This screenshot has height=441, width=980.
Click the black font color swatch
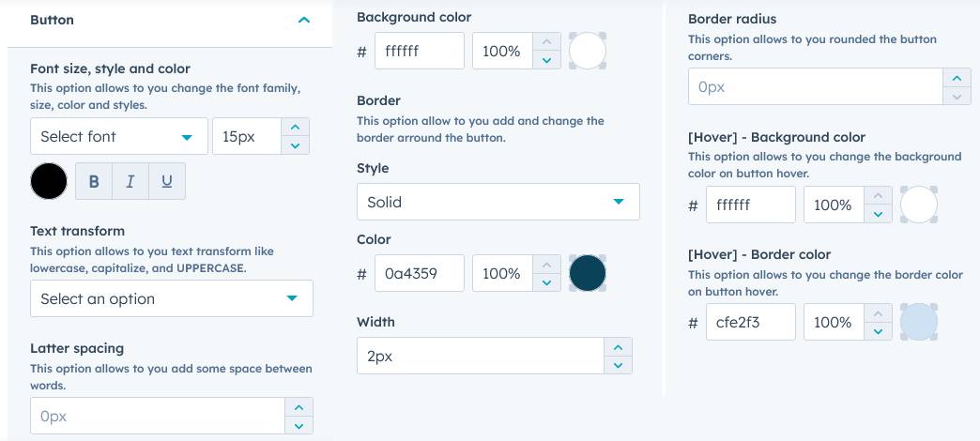pyautogui.click(x=49, y=181)
